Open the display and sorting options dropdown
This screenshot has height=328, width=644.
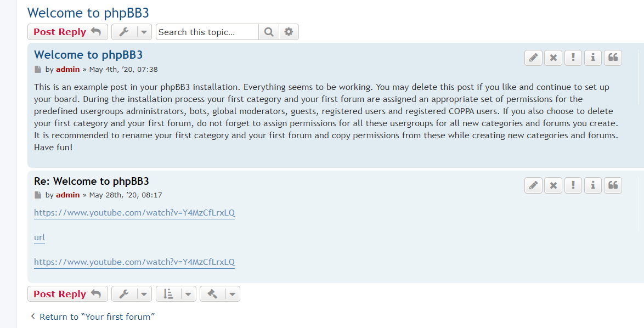(x=176, y=294)
